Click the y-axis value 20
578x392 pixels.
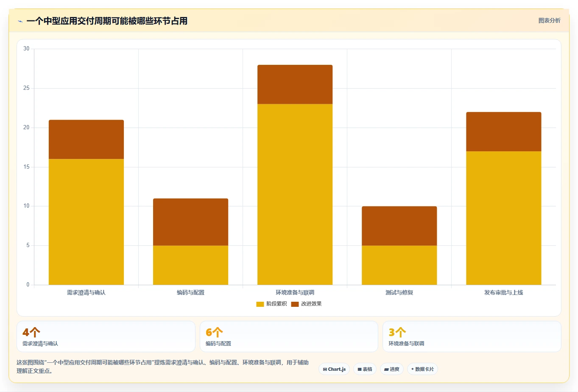[x=26, y=128]
